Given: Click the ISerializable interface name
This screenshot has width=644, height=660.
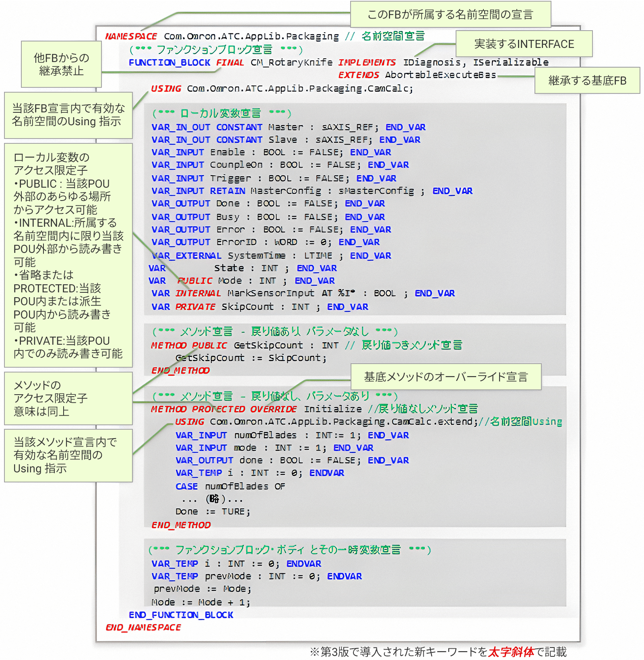Looking at the screenshot, I should coord(510,62).
